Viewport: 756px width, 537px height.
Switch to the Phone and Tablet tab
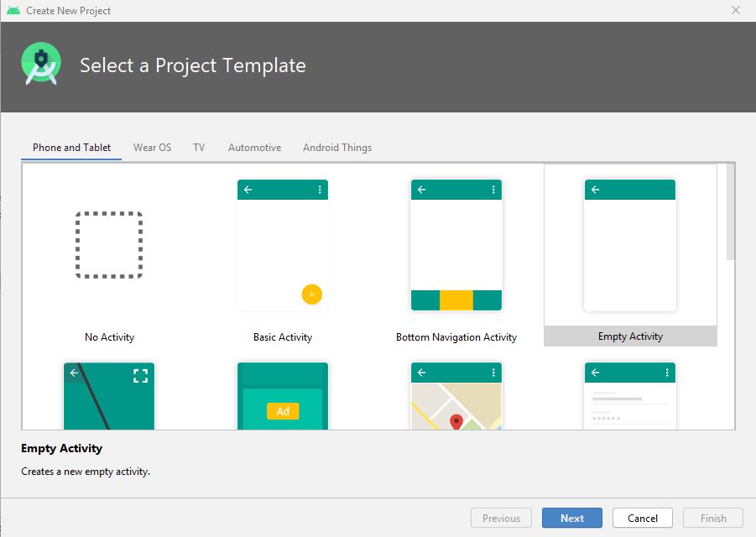click(x=71, y=148)
